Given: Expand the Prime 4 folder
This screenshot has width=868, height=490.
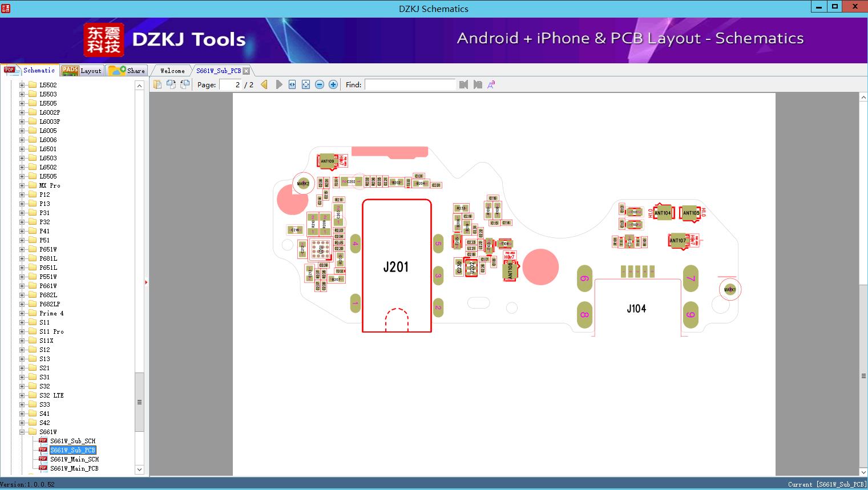Looking at the screenshot, I should [x=22, y=313].
